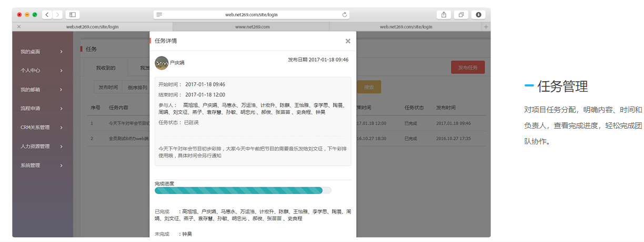Image resolution: width=644 pixels, height=242 pixels.
Task: Go back with Safari's back arrow
Action: click(47, 15)
